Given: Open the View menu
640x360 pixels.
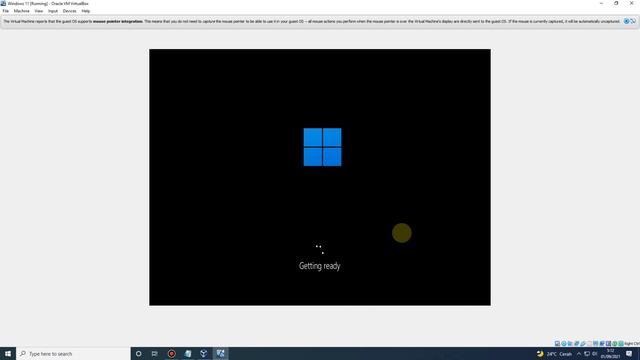Looking at the screenshot, I should point(38,11).
